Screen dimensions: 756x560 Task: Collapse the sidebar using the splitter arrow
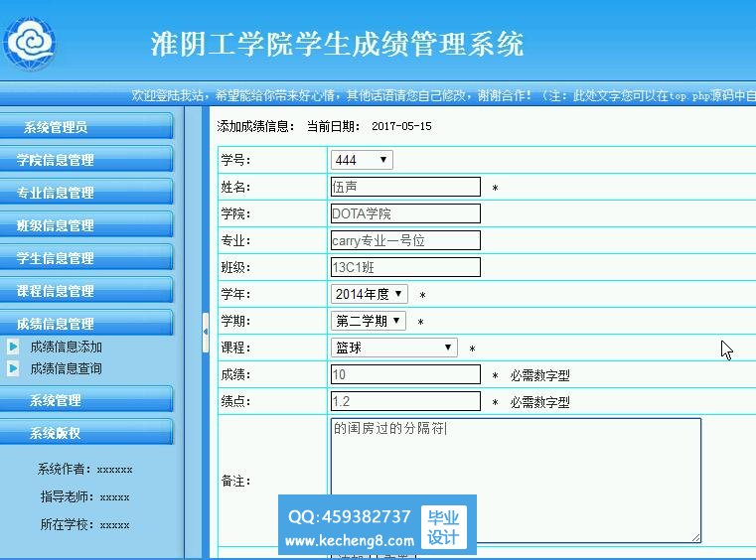tap(206, 332)
